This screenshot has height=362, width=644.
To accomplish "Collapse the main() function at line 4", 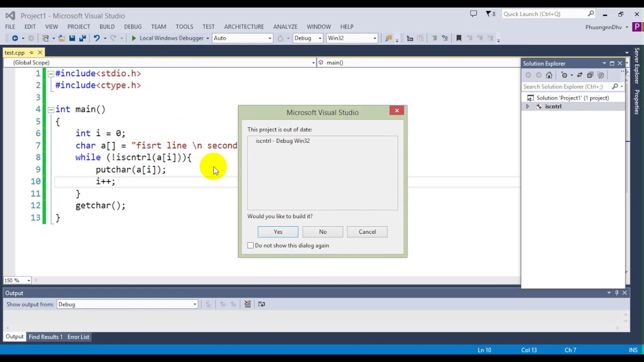I will (51, 110).
